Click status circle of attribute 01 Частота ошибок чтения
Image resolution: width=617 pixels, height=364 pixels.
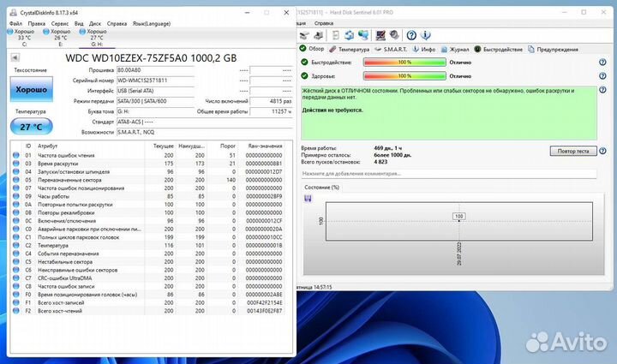point(15,155)
